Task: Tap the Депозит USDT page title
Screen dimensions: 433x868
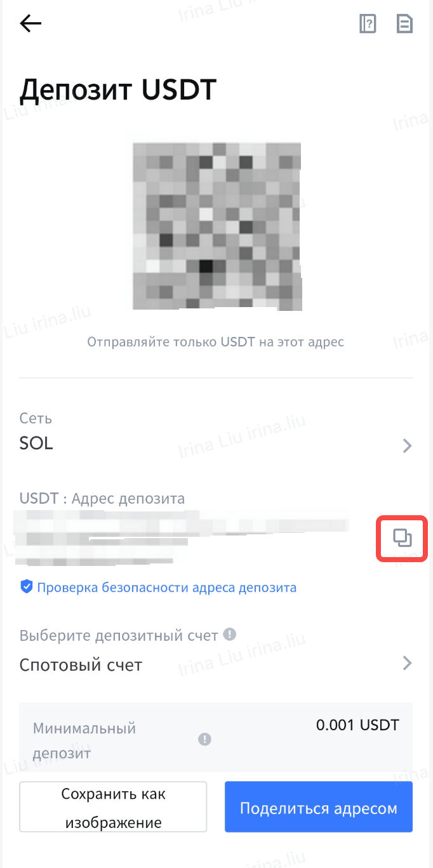Action: pyautogui.click(x=118, y=91)
